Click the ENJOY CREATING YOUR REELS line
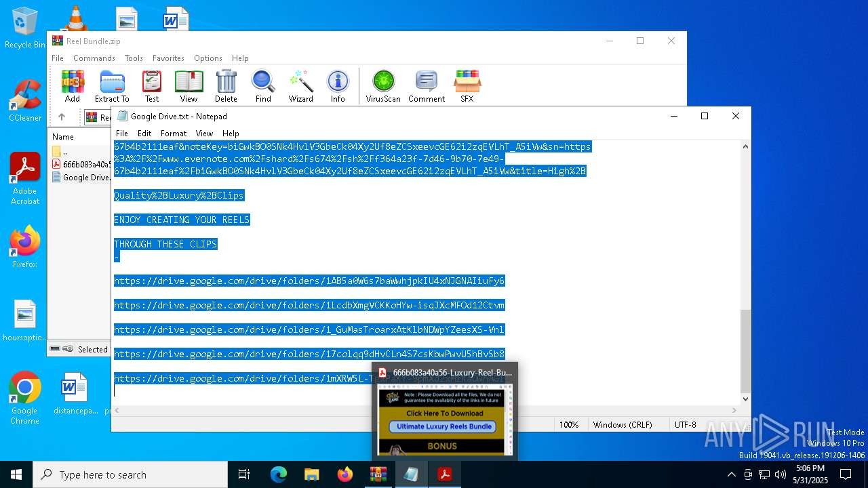 (182, 220)
